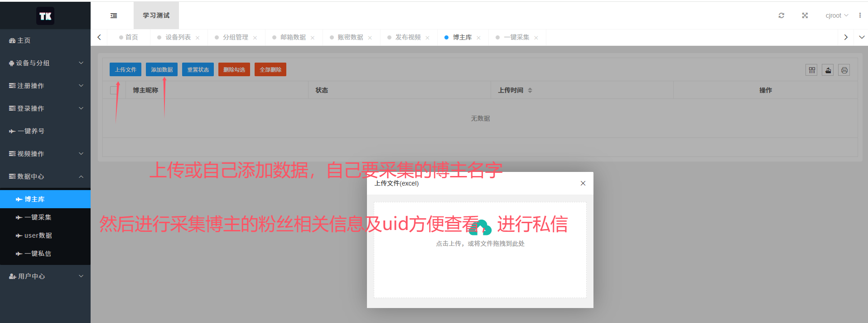Click the 重置状态 button
Viewport: 868px width, 323px height.
pyautogui.click(x=198, y=69)
